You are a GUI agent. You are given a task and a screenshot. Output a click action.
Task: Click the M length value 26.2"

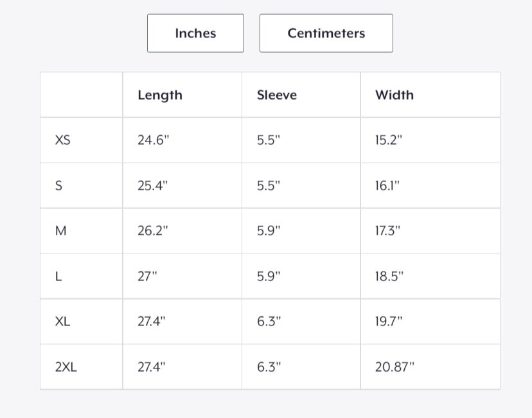coord(152,231)
